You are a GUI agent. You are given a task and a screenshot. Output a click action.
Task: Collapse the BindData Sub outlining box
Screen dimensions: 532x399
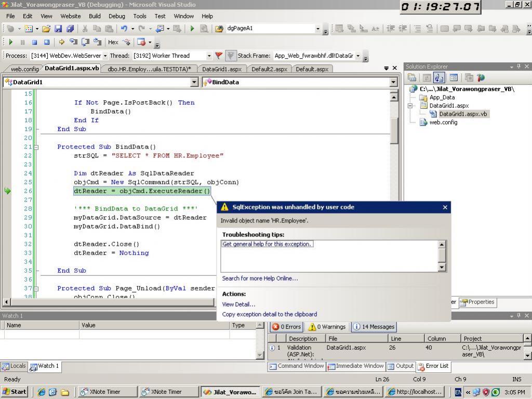(x=36, y=147)
